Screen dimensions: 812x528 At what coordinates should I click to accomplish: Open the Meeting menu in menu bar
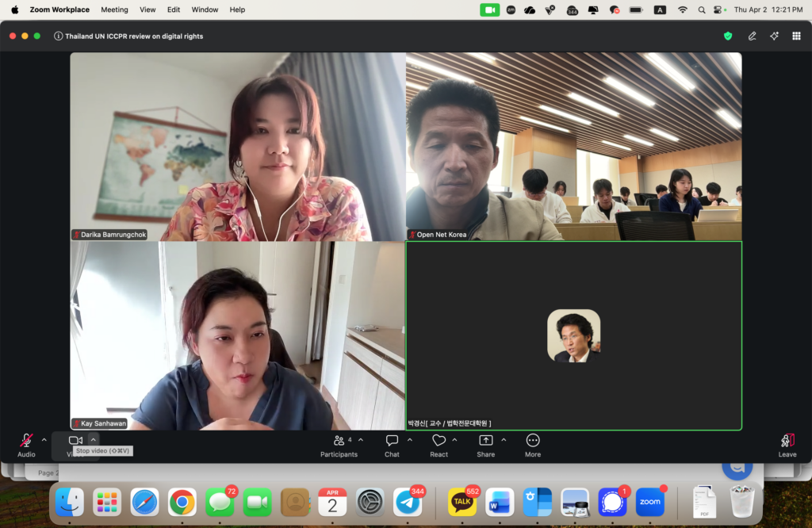click(114, 10)
